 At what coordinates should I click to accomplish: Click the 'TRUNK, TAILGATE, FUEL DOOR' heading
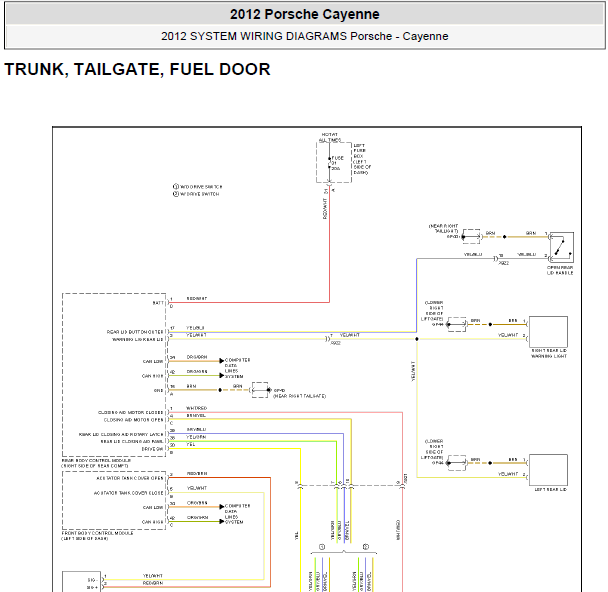click(137, 69)
